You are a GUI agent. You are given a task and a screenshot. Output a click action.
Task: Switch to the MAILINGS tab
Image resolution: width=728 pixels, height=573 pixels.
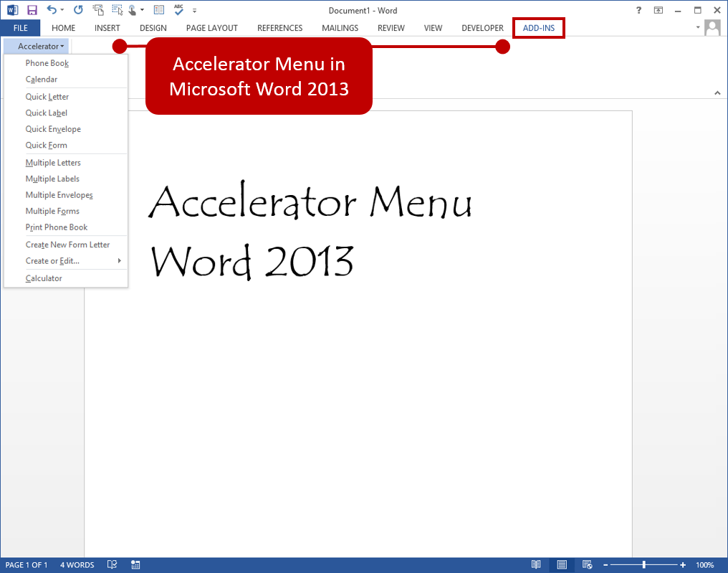pos(340,28)
